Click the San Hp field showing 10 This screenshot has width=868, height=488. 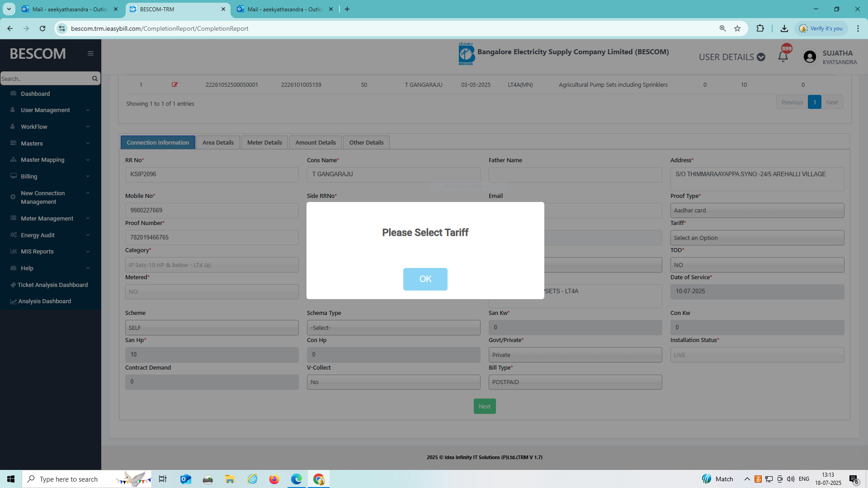212,355
